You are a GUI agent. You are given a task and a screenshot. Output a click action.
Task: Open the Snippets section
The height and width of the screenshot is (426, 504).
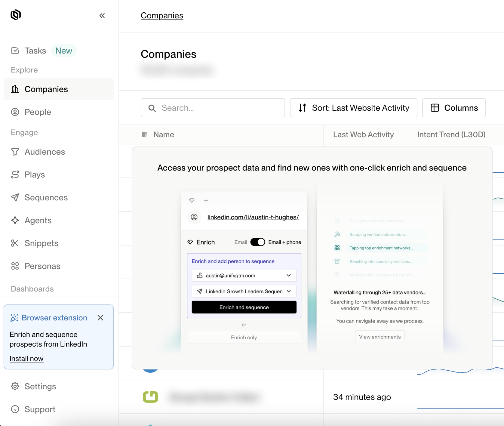pos(41,243)
